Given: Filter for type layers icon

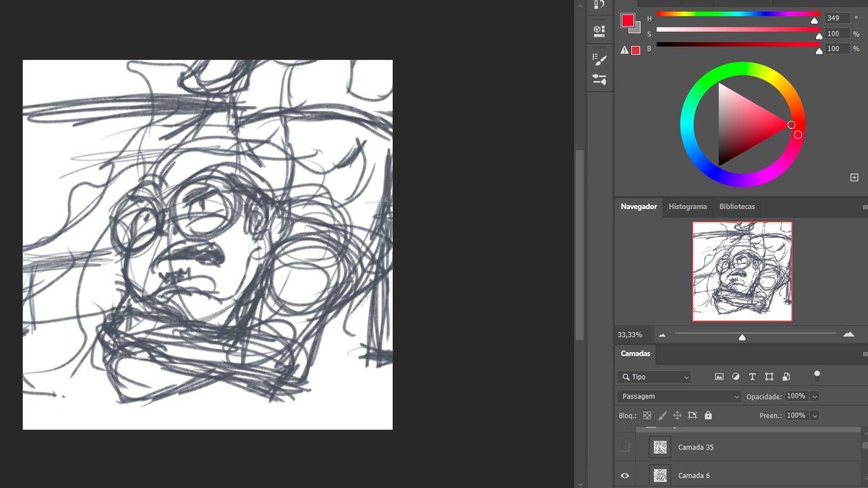Looking at the screenshot, I should 752,377.
